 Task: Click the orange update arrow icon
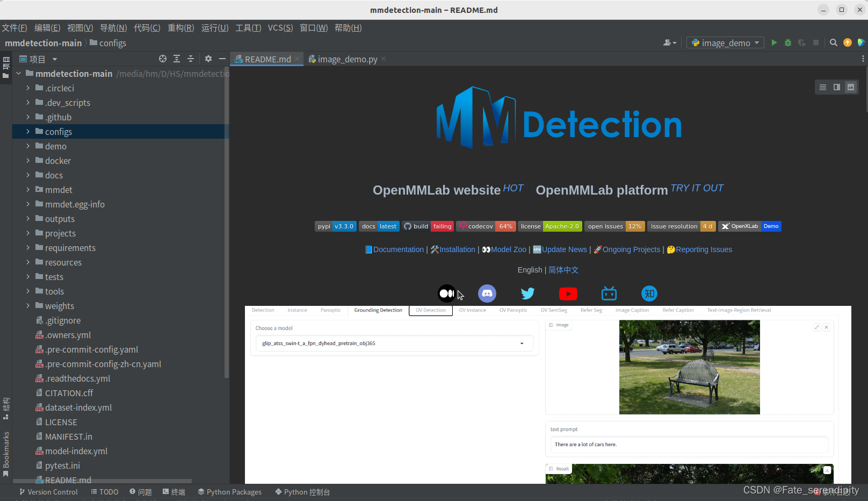click(848, 42)
